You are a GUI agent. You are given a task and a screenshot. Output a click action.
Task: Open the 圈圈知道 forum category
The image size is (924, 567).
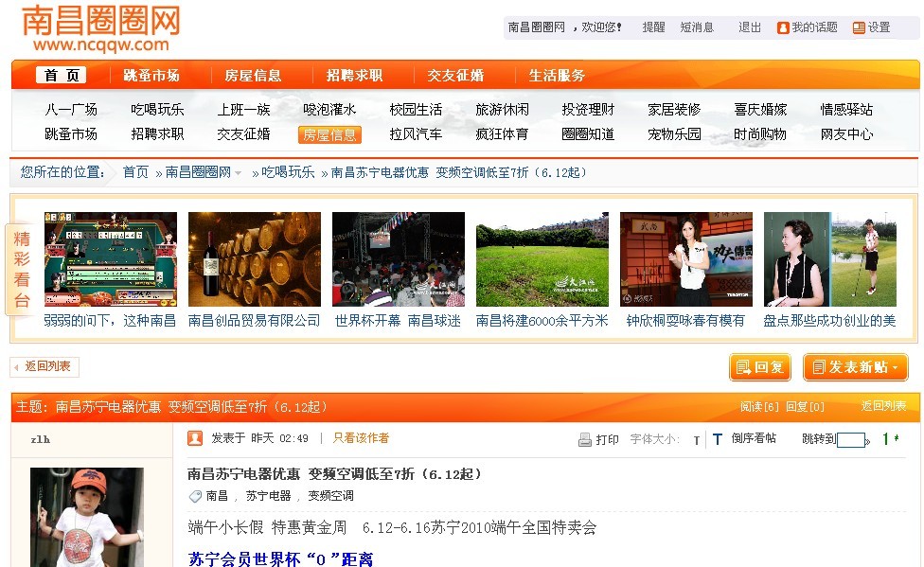pyautogui.click(x=588, y=134)
